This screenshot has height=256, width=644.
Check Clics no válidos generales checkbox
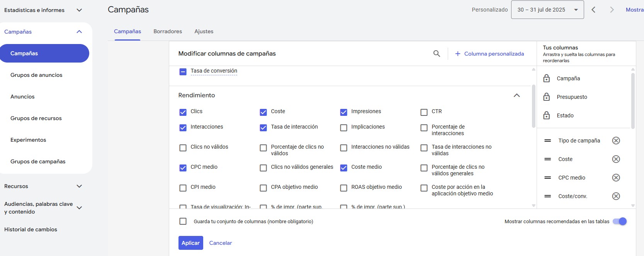[263, 168]
